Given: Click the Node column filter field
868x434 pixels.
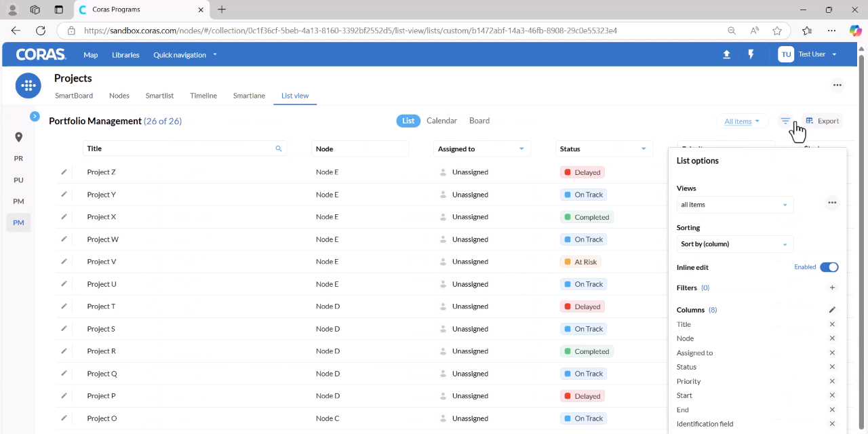Looking at the screenshot, I should [x=360, y=149].
